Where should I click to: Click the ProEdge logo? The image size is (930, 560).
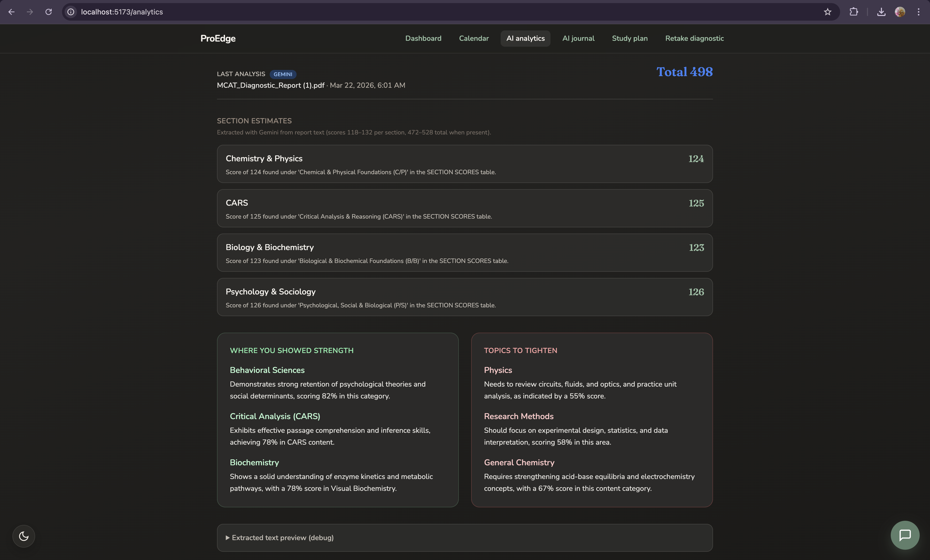[x=218, y=38]
